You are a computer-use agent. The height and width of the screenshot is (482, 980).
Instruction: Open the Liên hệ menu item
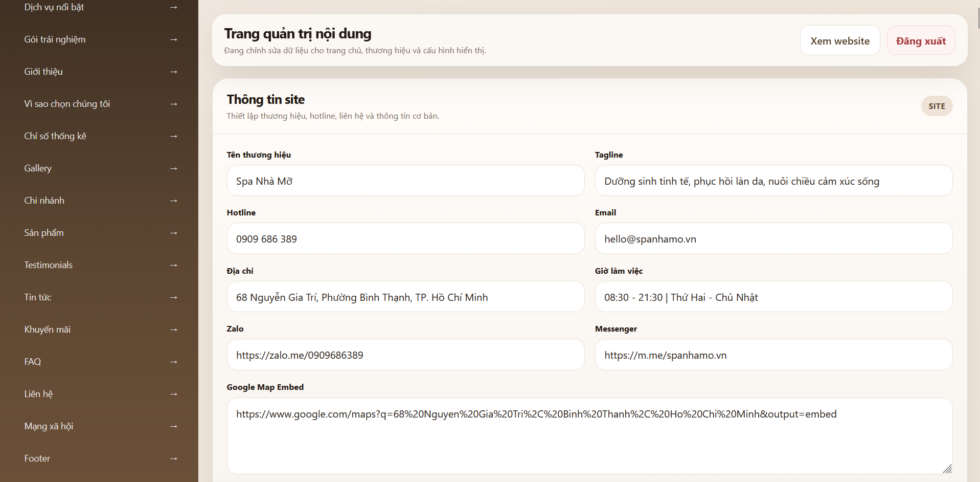tap(38, 394)
